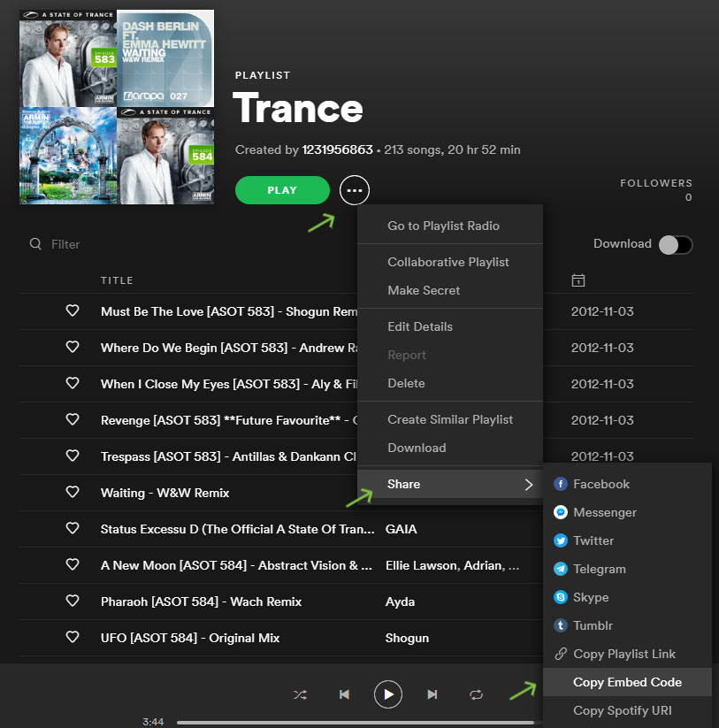Share playlist via Messenger
719x728 pixels.
[627, 512]
